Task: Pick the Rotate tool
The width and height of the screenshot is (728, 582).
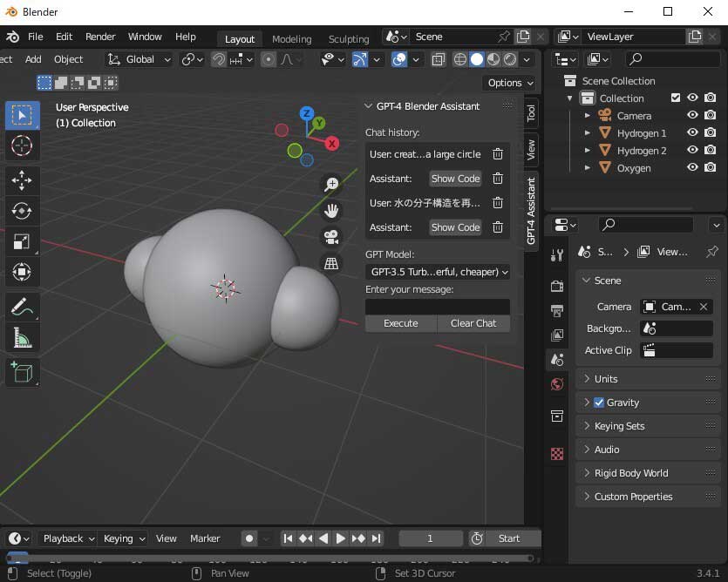Action: click(22, 211)
